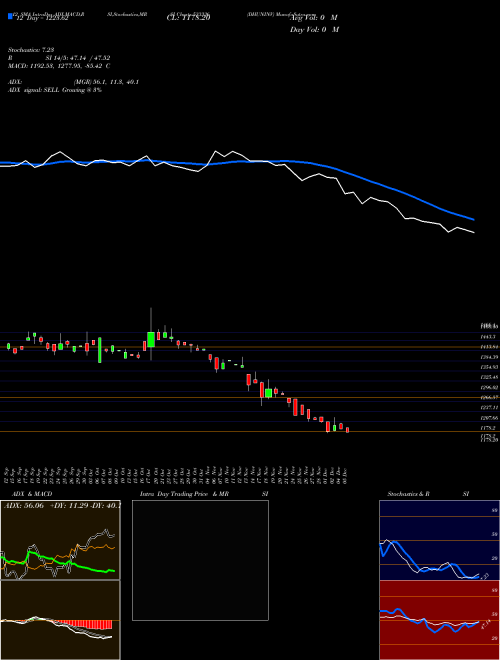Click the 'ADX signal: SELL Growing @ 3%' text
The width and height of the screenshot is (500, 660).
pos(55,90)
